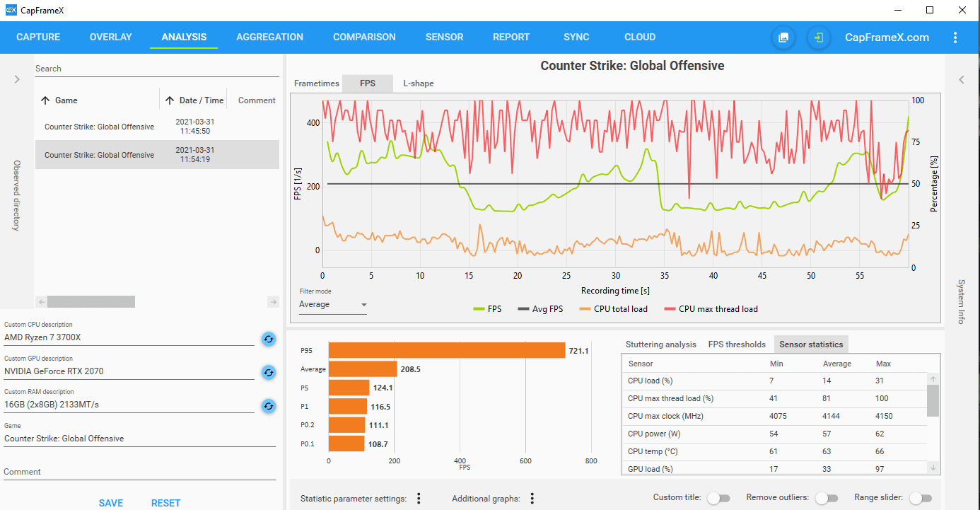Click the sensor table vertical scrollbar thumb

pyautogui.click(x=933, y=401)
